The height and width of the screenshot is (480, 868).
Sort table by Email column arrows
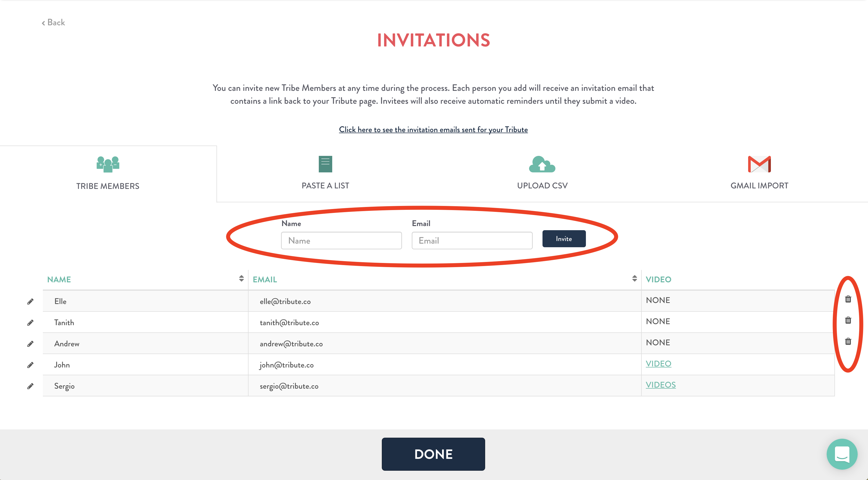[634, 278]
